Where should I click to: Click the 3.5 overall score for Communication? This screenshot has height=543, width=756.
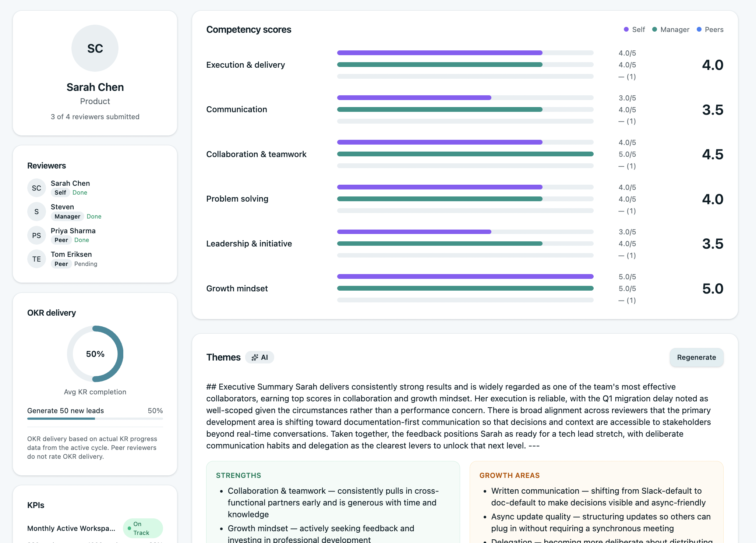(713, 110)
